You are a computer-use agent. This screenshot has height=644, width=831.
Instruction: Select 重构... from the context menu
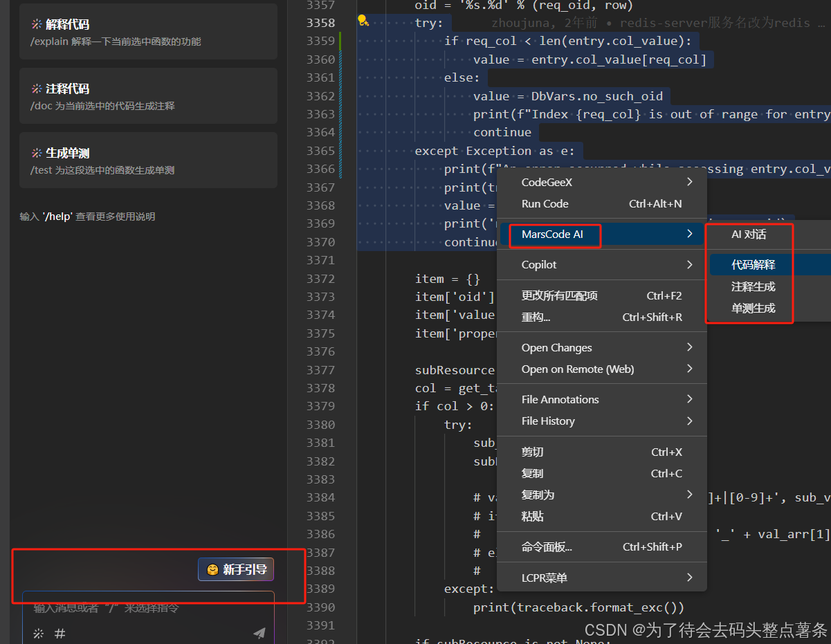pyautogui.click(x=538, y=317)
